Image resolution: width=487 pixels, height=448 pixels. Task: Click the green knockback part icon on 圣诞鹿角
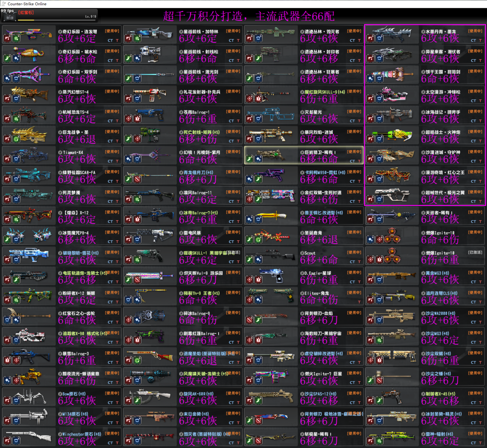[258, 240]
